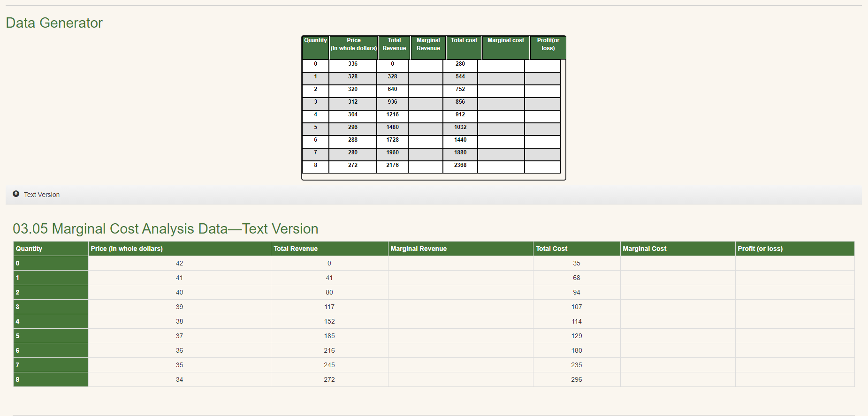Select total revenue 1960 in Data Generator
This screenshot has height=416, width=868.
click(393, 152)
